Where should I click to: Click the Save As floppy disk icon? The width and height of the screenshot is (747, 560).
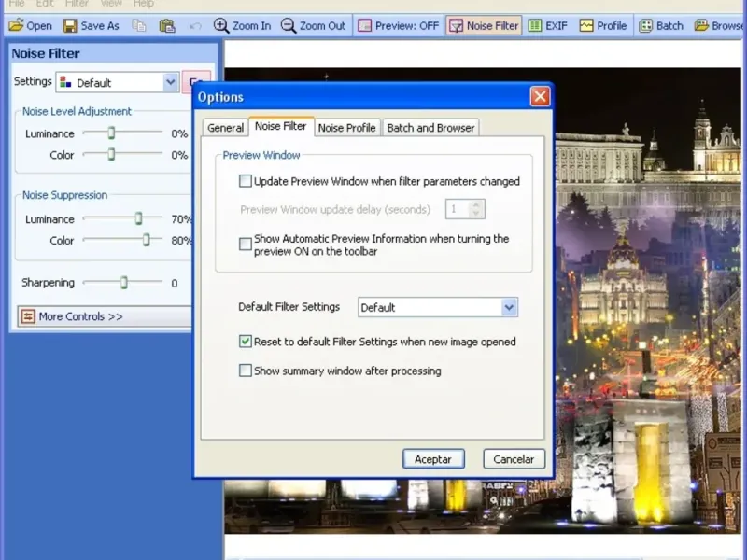[70, 26]
